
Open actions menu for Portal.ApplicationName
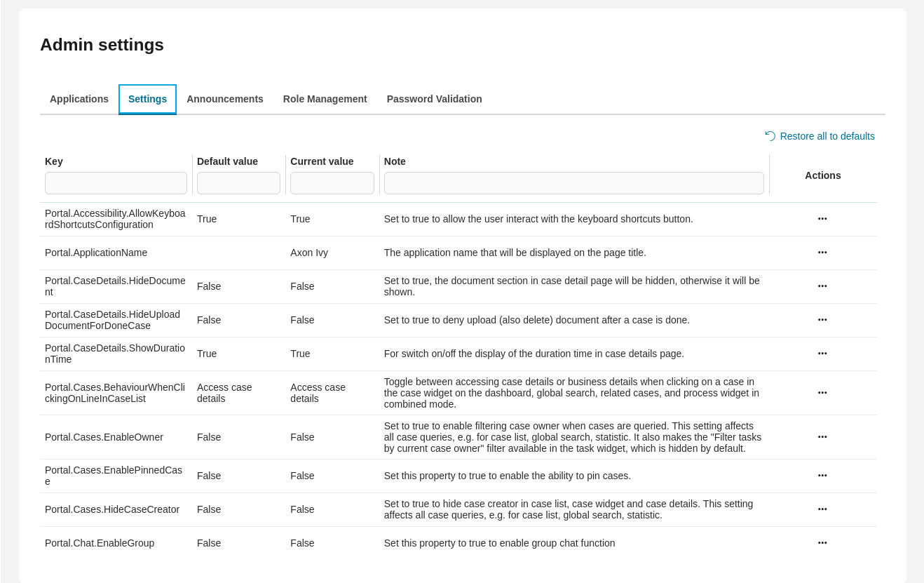(822, 252)
